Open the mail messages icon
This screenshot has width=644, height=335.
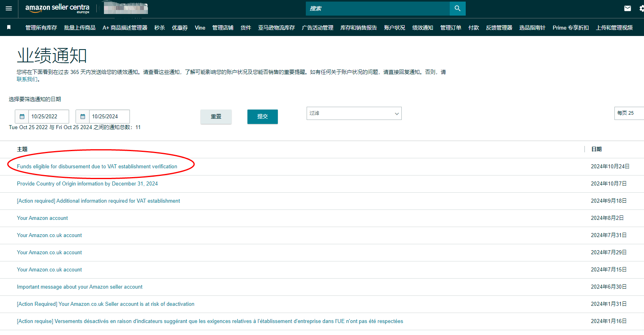tap(627, 8)
